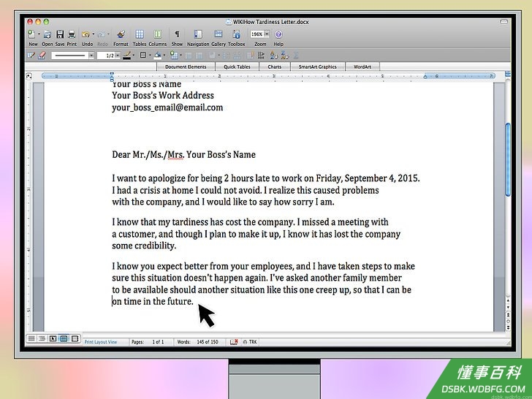Click the Pages 1 of 1 status
The width and height of the screenshot is (532, 399).
148,342
